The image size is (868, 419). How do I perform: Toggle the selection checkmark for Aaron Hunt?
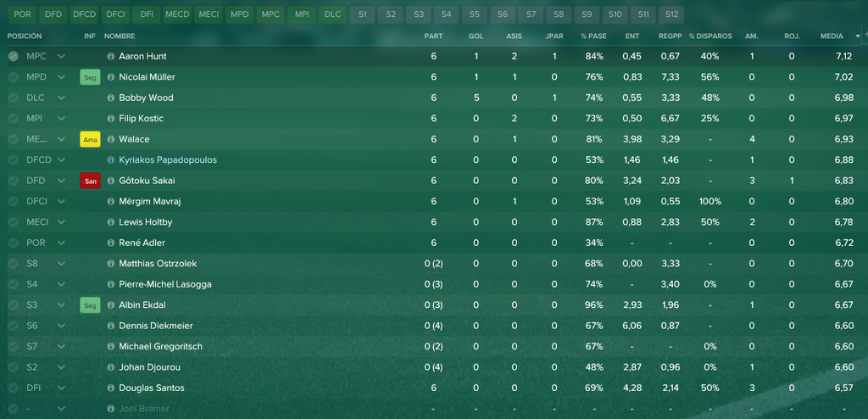coord(14,57)
